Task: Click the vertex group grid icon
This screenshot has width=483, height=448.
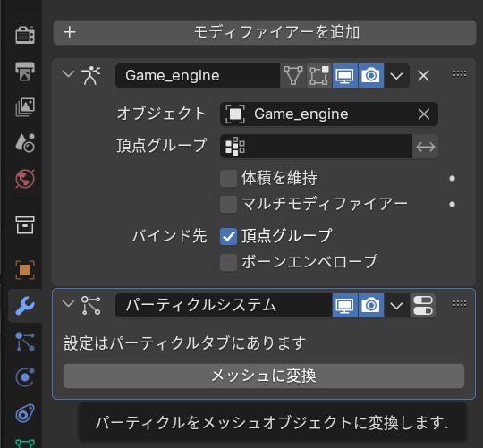Action: pos(235,147)
